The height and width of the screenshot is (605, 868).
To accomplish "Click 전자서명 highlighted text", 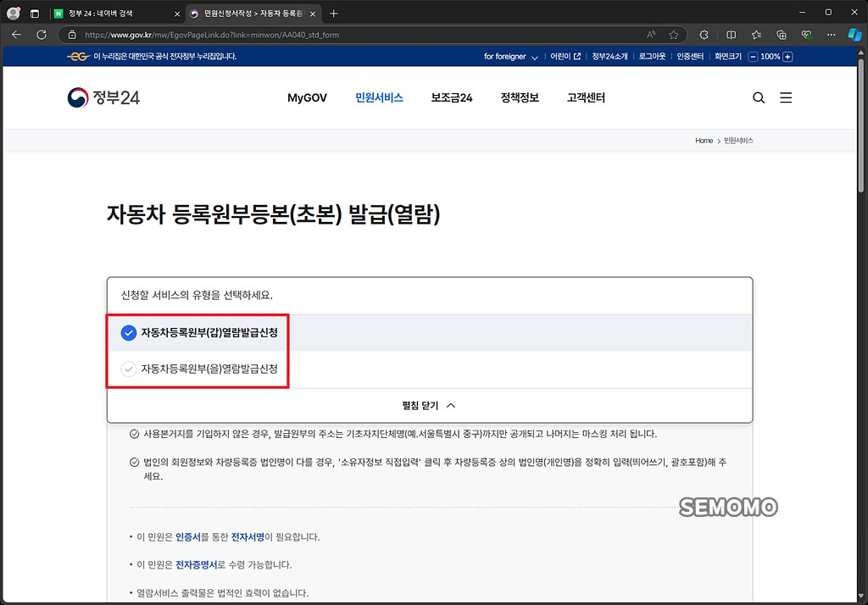I will [x=248, y=537].
